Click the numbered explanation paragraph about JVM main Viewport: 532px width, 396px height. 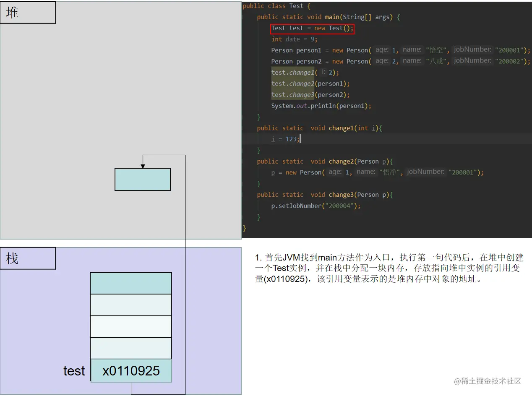click(x=386, y=268)
